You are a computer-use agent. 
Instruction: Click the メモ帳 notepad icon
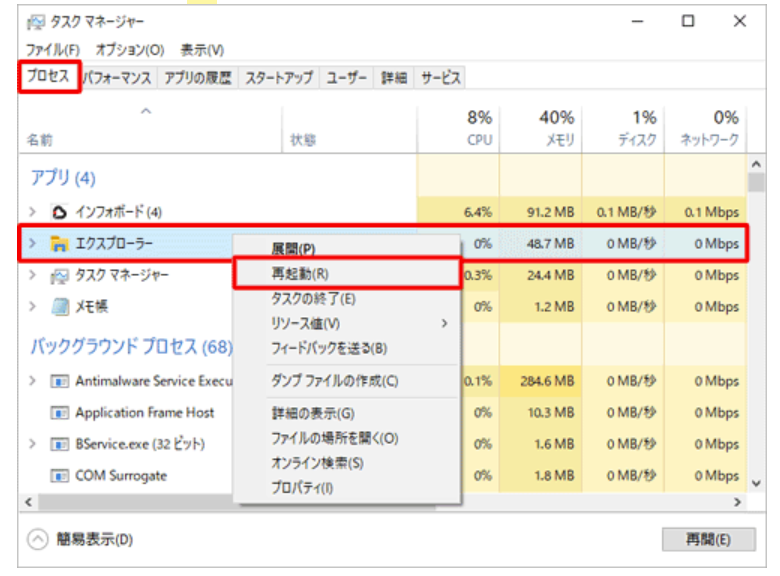(x=60, y=307)
